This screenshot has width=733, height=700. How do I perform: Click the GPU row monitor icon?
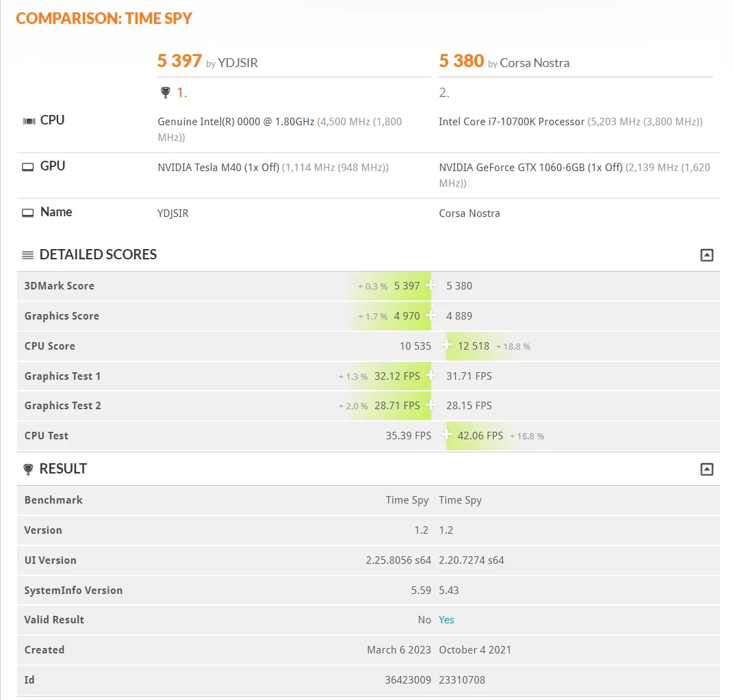tap(28, 167)
